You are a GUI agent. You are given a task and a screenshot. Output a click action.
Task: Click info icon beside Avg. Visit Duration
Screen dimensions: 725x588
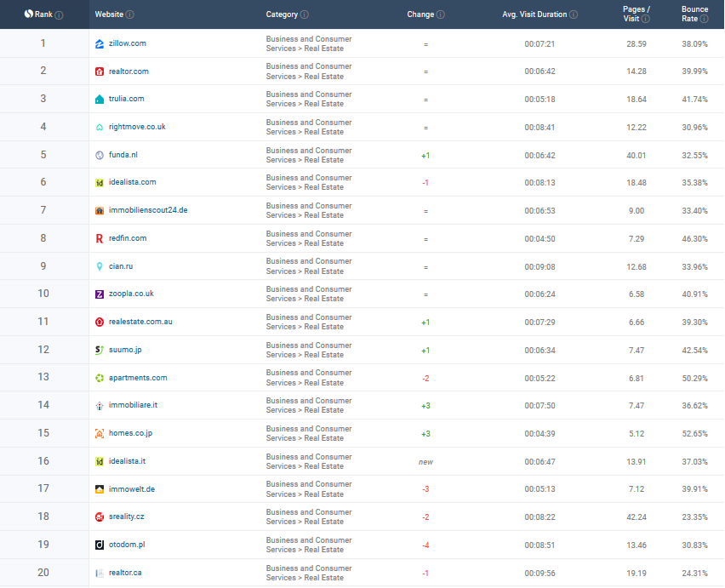coord(574,14)
